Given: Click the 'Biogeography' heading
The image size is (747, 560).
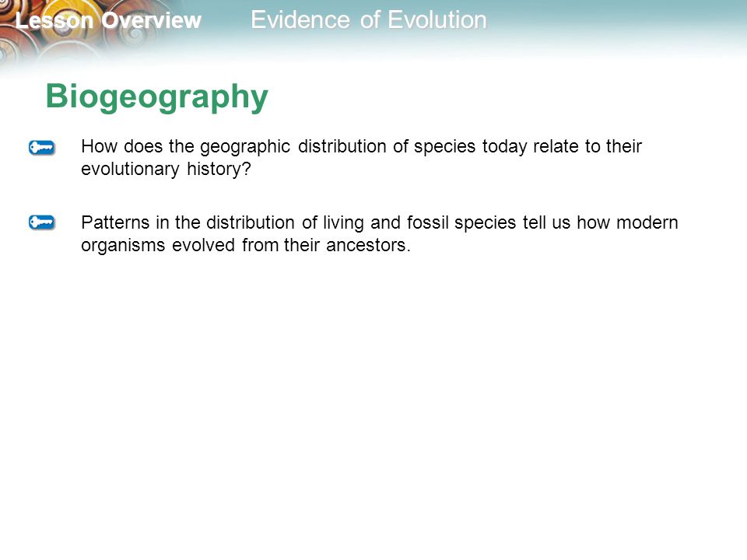Looking at the screenshot, I should [x=156, y=98].
